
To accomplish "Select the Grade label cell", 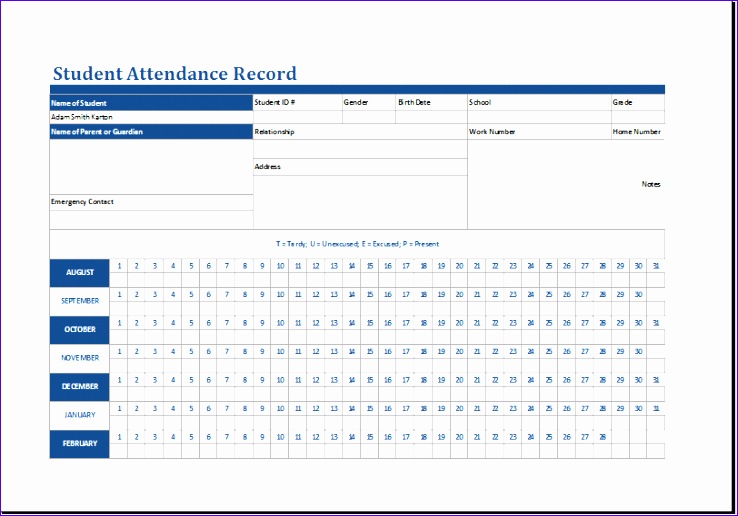I will 638,102.
